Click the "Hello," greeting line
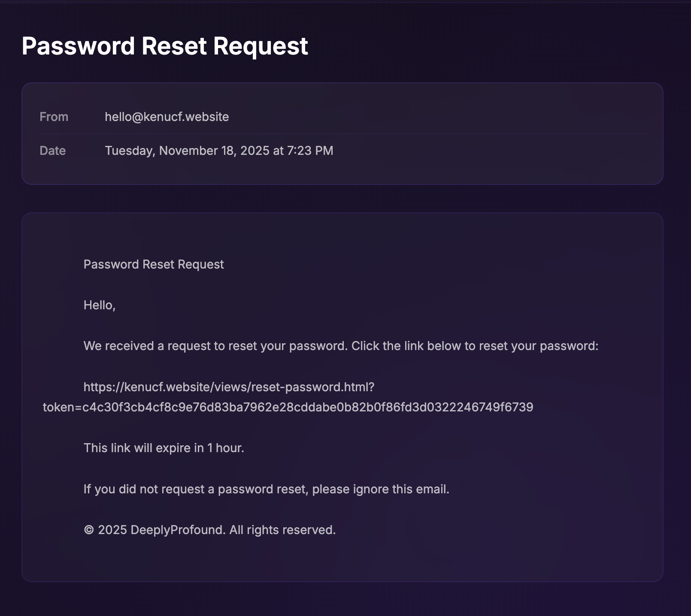This screenshot has height=616, width=691. pyautogui.click(x=100, y=305)
